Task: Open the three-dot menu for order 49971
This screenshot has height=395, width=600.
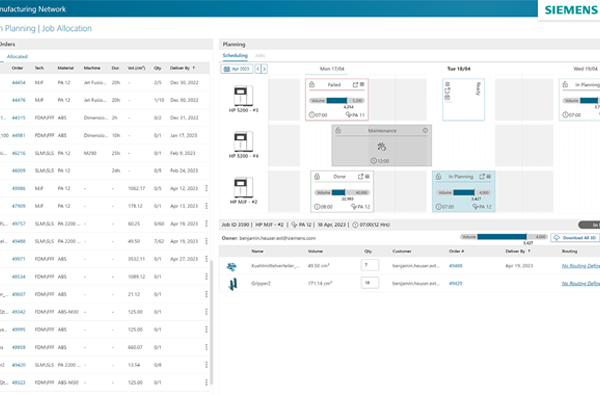Action: coord(206,259)
